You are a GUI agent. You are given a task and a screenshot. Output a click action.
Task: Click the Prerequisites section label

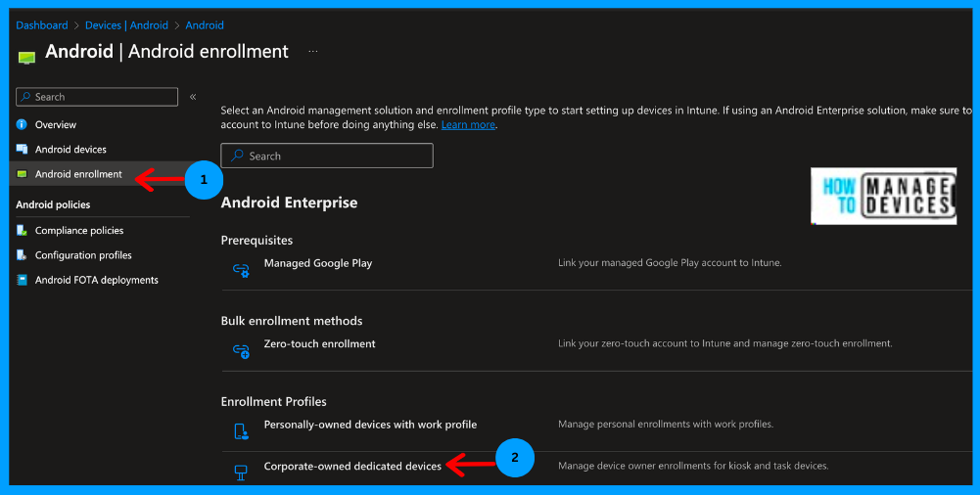pos(257,241)
